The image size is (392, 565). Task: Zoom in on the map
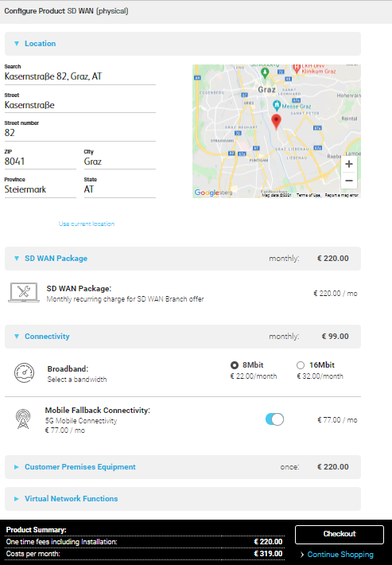coord(349,164)
